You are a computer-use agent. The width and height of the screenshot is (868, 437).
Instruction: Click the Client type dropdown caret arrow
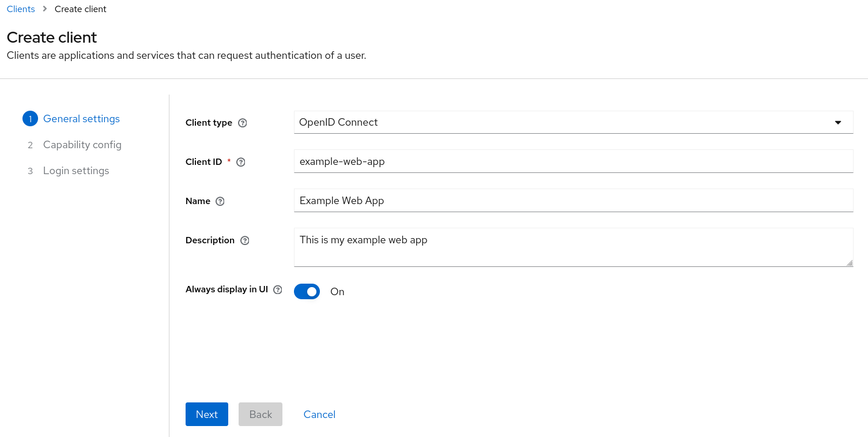click(x=838, y=122)
